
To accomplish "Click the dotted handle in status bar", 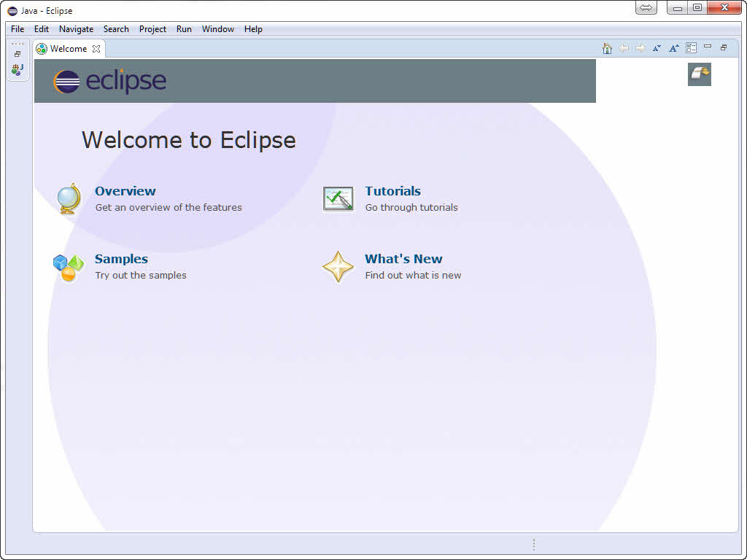I will (534, 544).
